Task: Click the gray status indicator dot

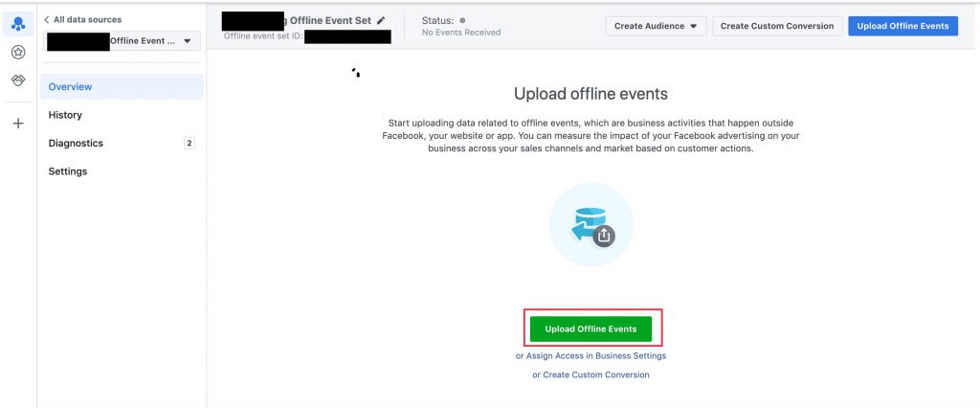Action: (462, 20)
